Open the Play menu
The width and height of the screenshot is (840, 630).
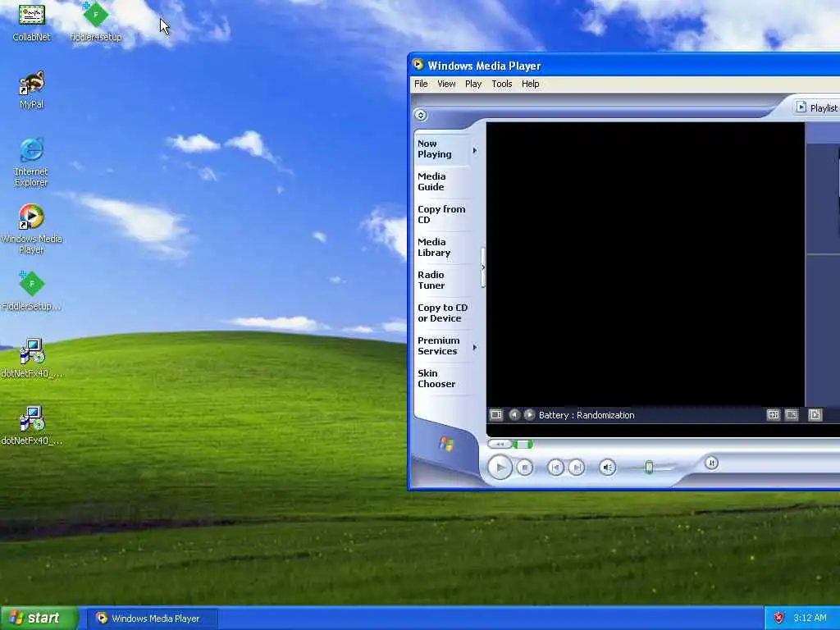(x=473, y=84)
